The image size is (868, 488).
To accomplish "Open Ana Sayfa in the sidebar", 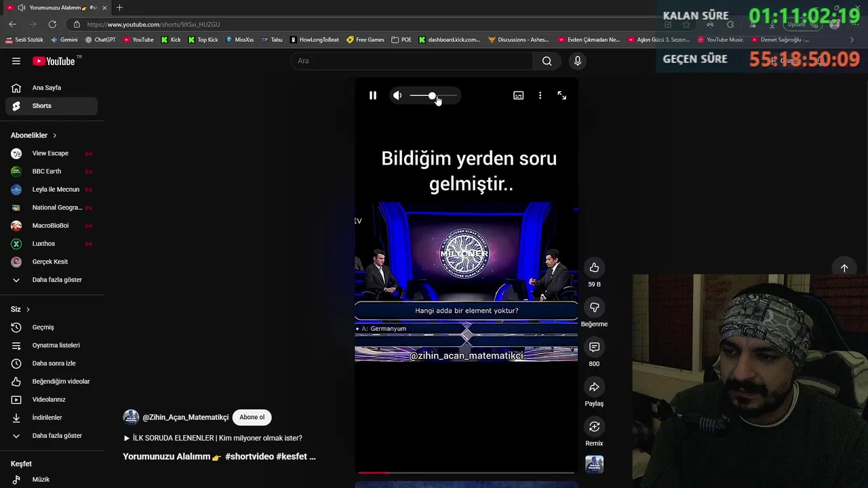I will point(52,87).
